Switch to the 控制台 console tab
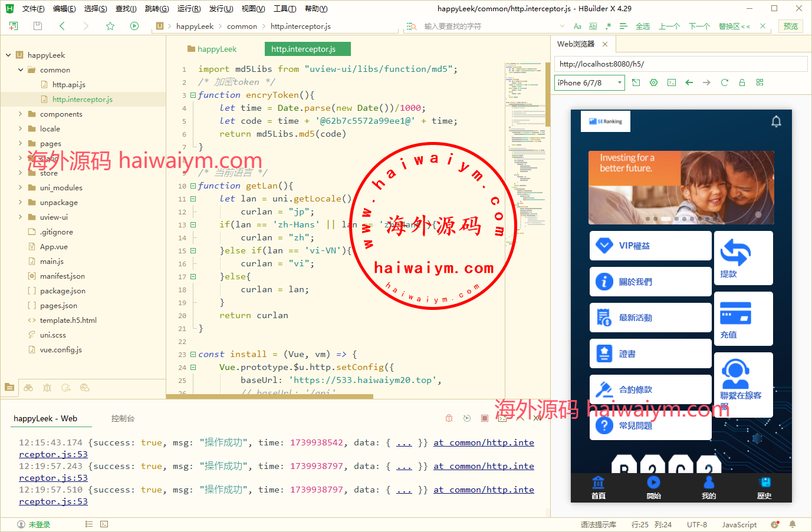 coord(123,418)
